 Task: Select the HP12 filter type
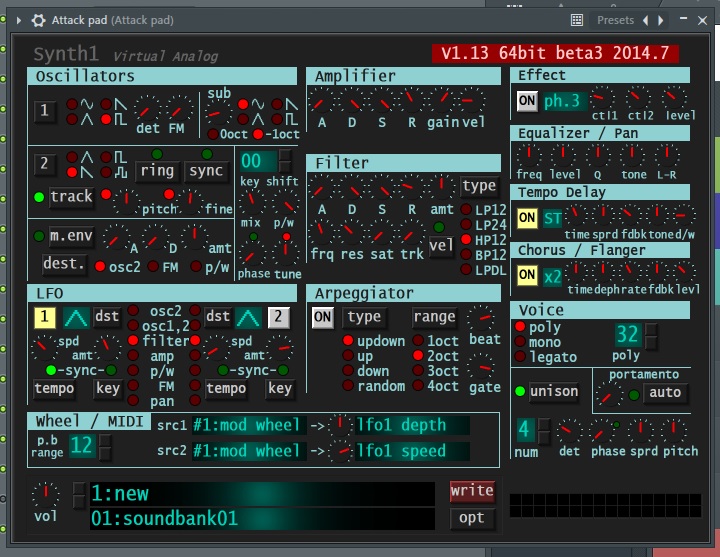466,239
